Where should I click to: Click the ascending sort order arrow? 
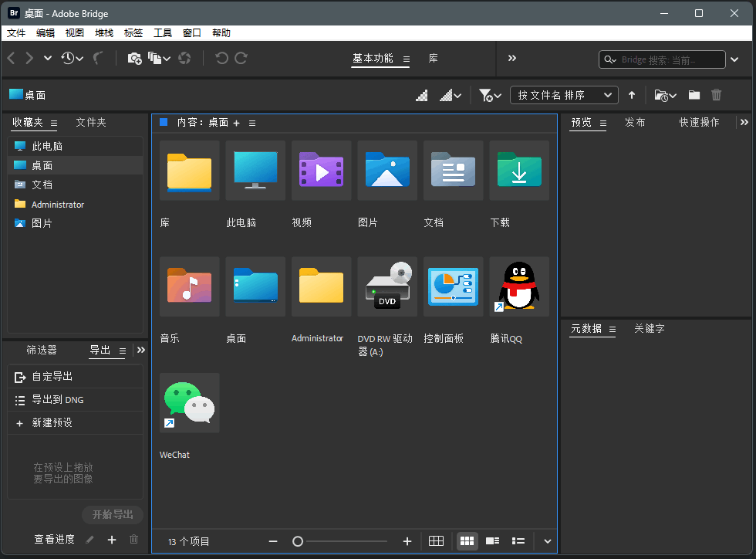632,95
